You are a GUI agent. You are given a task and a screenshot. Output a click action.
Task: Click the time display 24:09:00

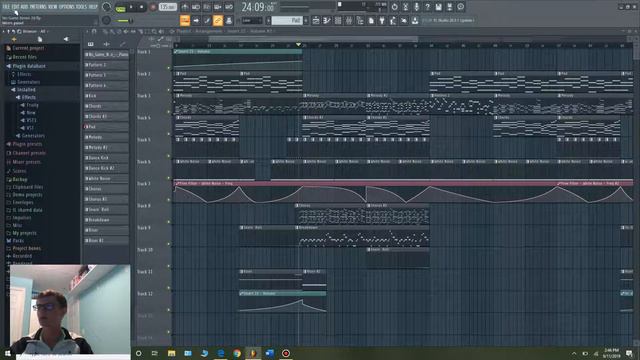258,7
